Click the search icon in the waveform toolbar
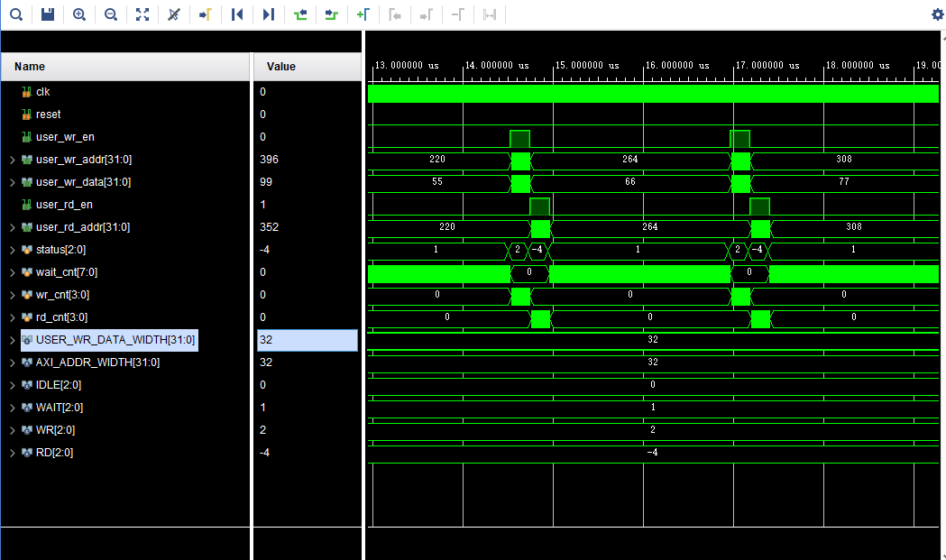This screenshot has height=560, width=946. [x=16, y=14]
